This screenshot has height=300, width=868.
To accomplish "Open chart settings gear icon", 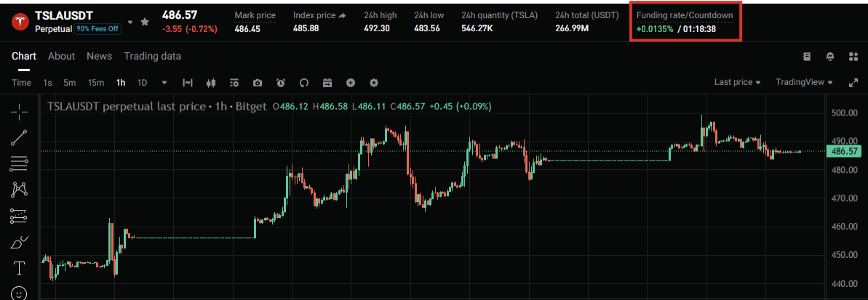I will tap(374, 83).
